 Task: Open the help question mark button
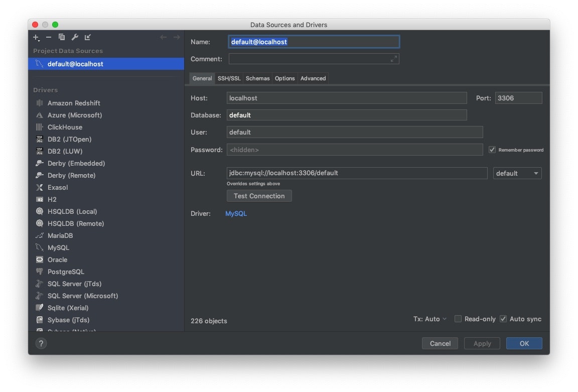[x=41, y=343]
